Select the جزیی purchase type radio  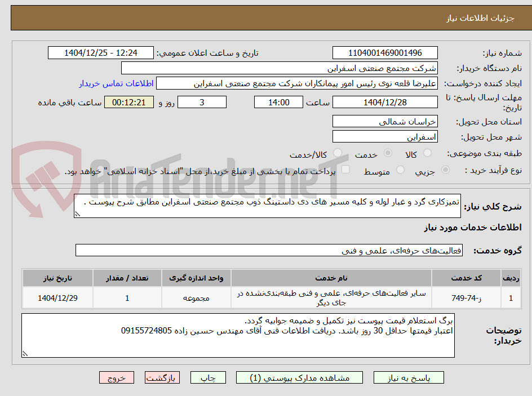click(x=445, y=170)
